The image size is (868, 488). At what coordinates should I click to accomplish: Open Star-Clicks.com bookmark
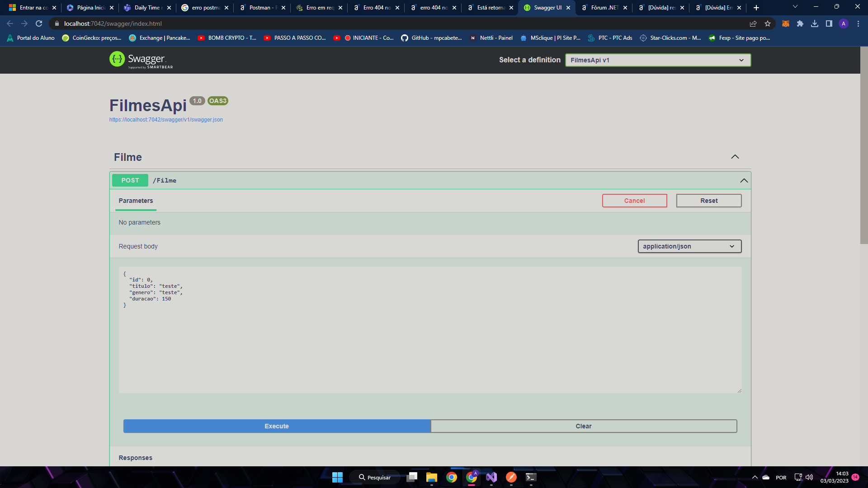[x=670, y=38]
